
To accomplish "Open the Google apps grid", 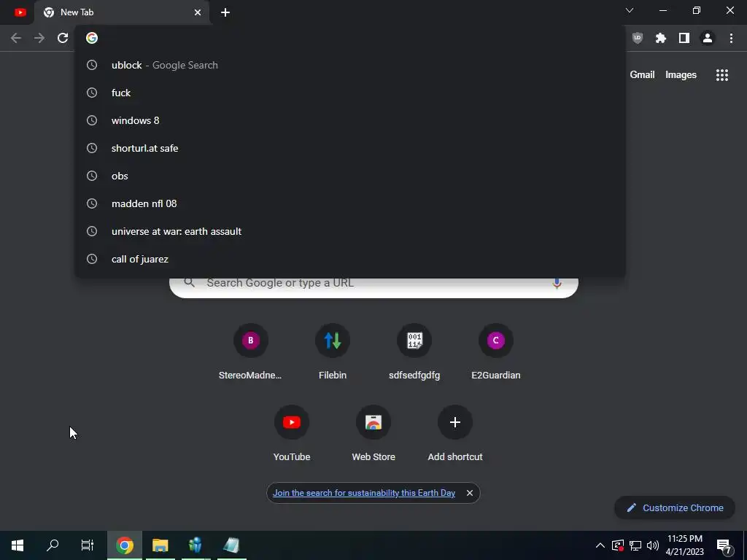I will [x=721, y=75].
